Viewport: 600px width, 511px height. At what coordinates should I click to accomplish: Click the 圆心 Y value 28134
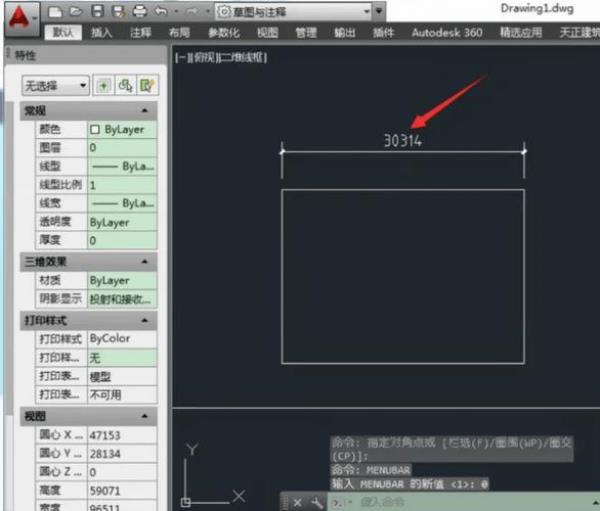pyautogui.click(x=122, y=454)
